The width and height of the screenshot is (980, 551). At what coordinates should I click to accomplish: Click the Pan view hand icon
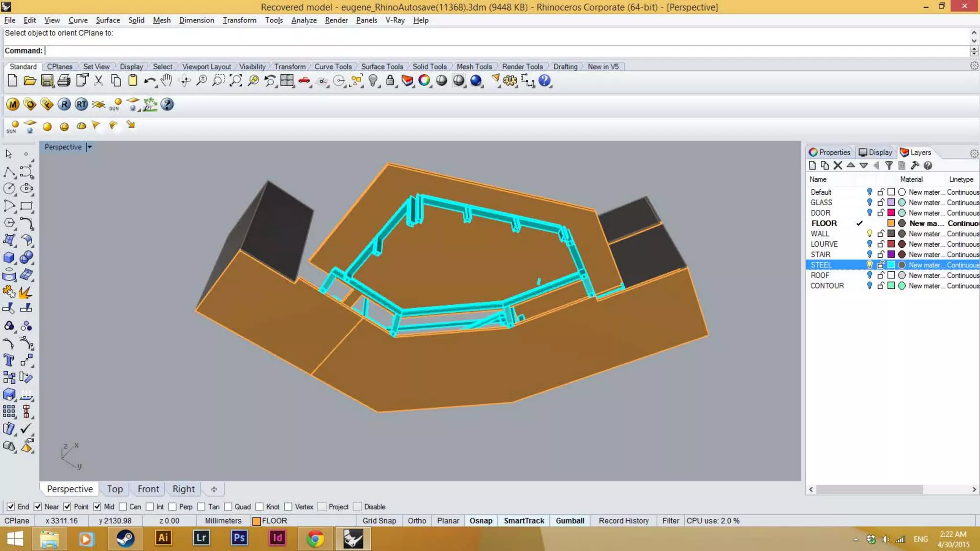(166, 80)
